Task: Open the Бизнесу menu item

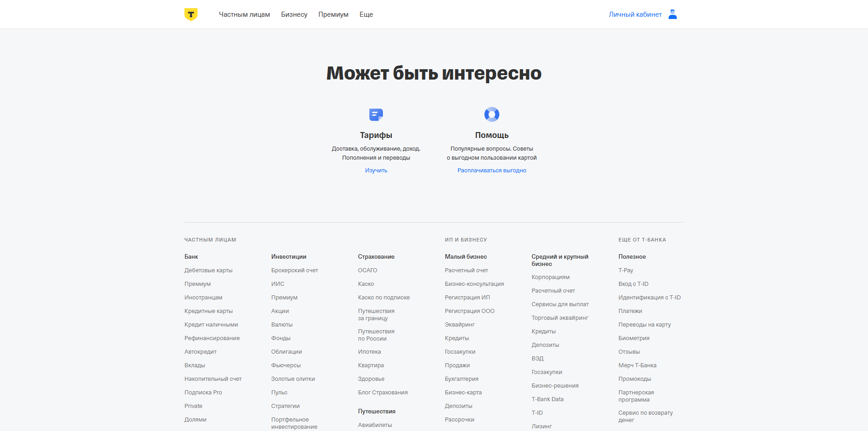Action: (x=294, y=14)
